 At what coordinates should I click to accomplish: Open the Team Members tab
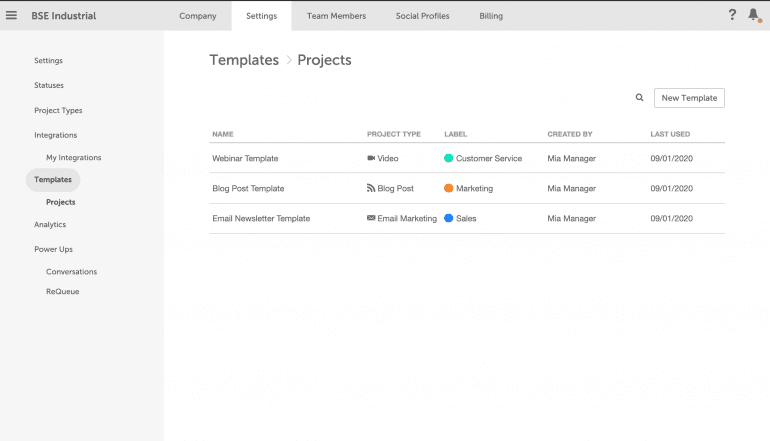[x=336, y=16]
